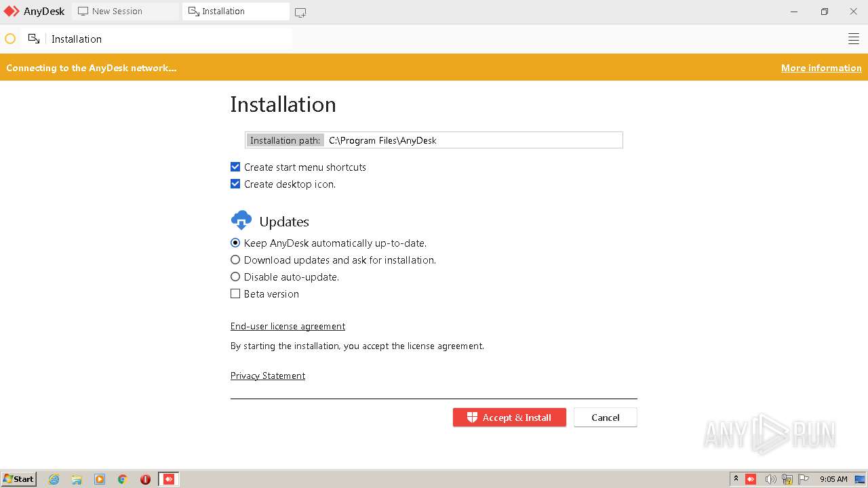Viewport: 868px width, 488px height.
Task: Click the Installation address bar field
Action: (x=170, y=39)
